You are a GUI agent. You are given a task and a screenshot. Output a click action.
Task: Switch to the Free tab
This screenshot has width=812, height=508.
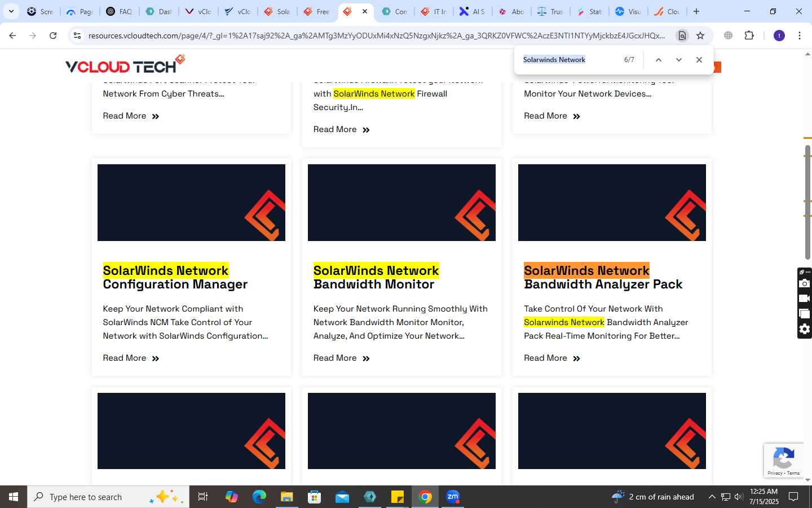coord(316,11)
